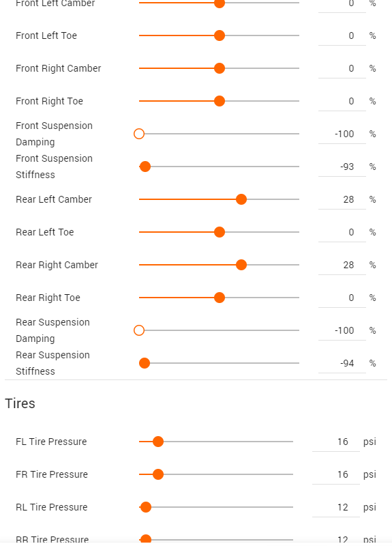Click the Rear Suspension Damping slider thumb
Image resolution: width=392 pixels, height=546 pixels.
click(139, 330)
